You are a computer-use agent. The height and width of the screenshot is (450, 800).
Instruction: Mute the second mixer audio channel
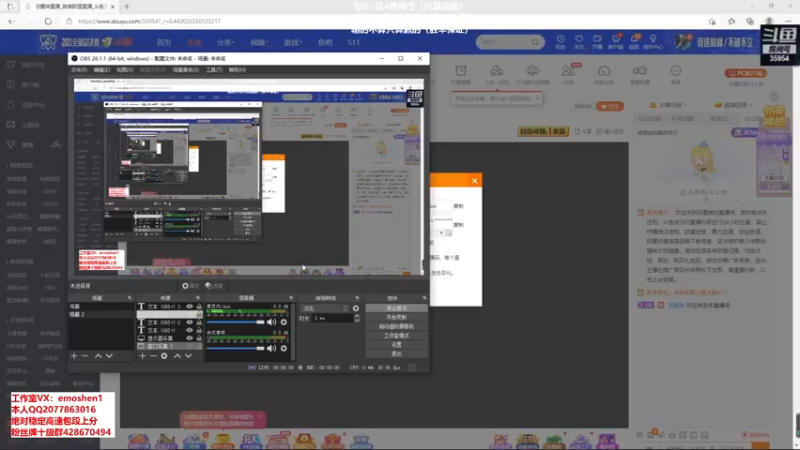click(x=271, y=348)
